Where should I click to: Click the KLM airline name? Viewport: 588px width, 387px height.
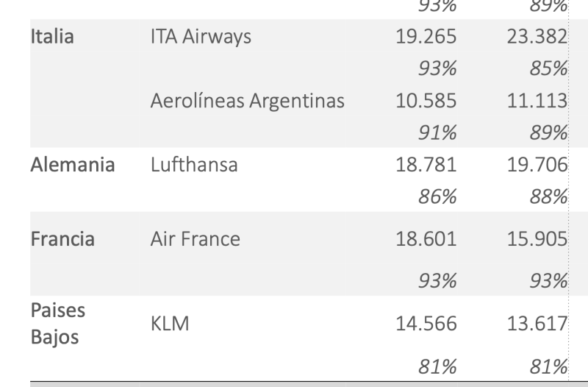[x=170, y=324]
